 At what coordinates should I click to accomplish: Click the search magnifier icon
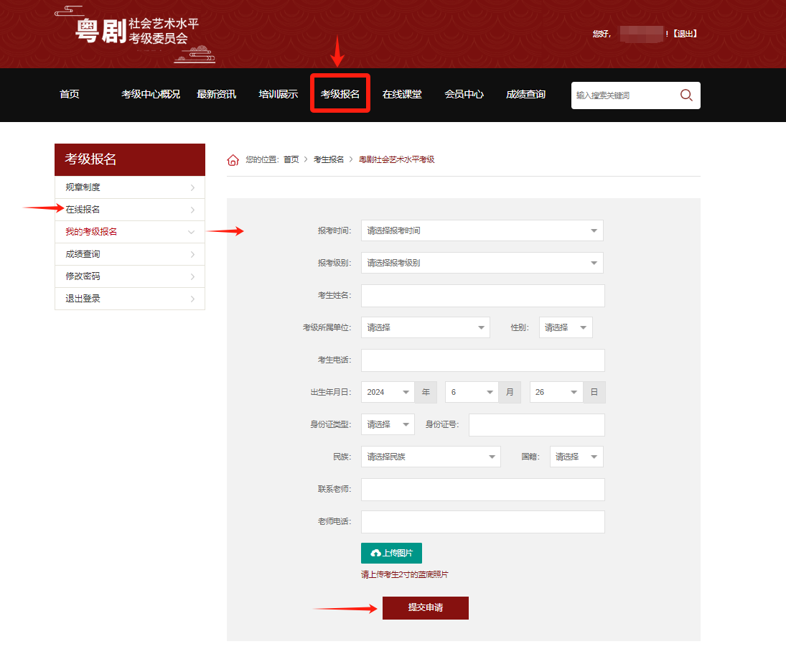[x=686, y=95]
